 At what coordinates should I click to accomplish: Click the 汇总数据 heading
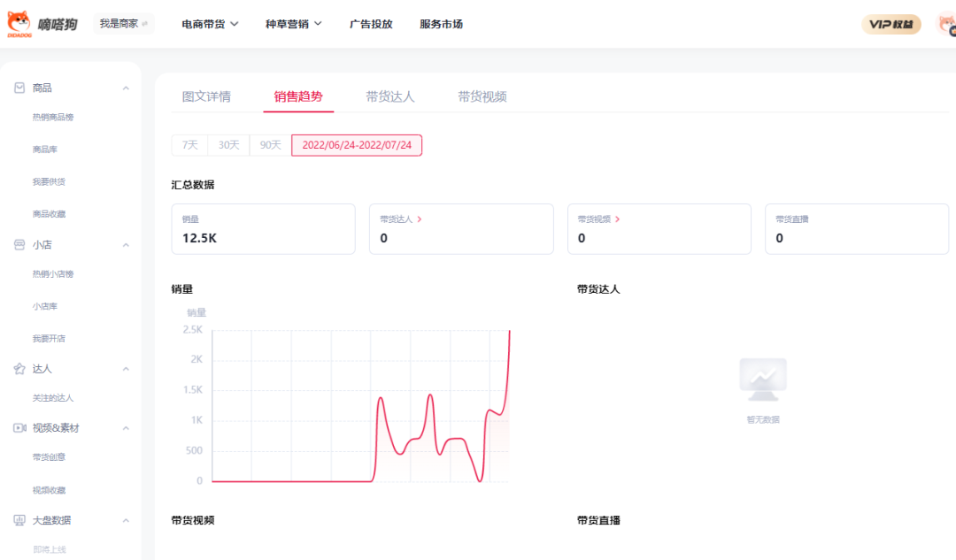coord(193,185)
